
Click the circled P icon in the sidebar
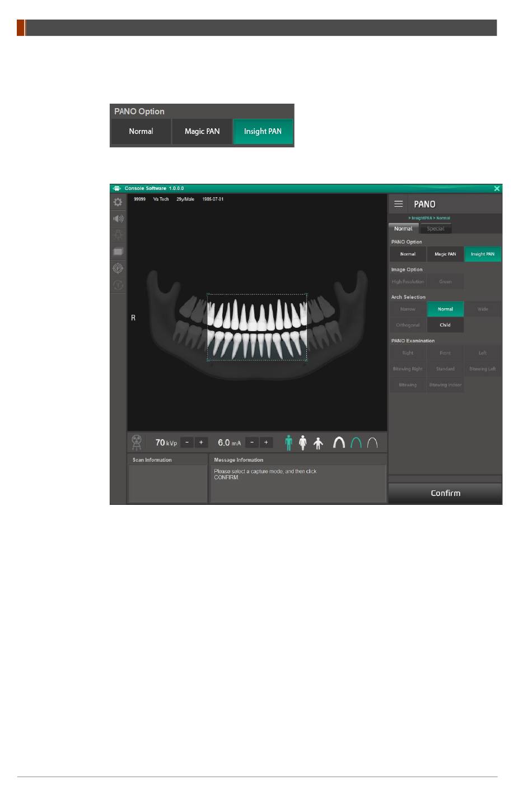coord(118,268)
